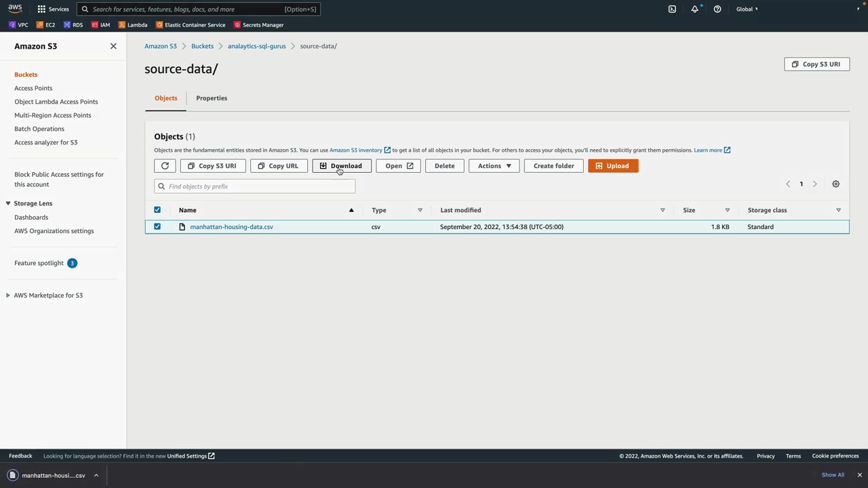Go to next page of objects
This screenshot has width=868, height=488.
pyautogui.click(x=814, y=184)
